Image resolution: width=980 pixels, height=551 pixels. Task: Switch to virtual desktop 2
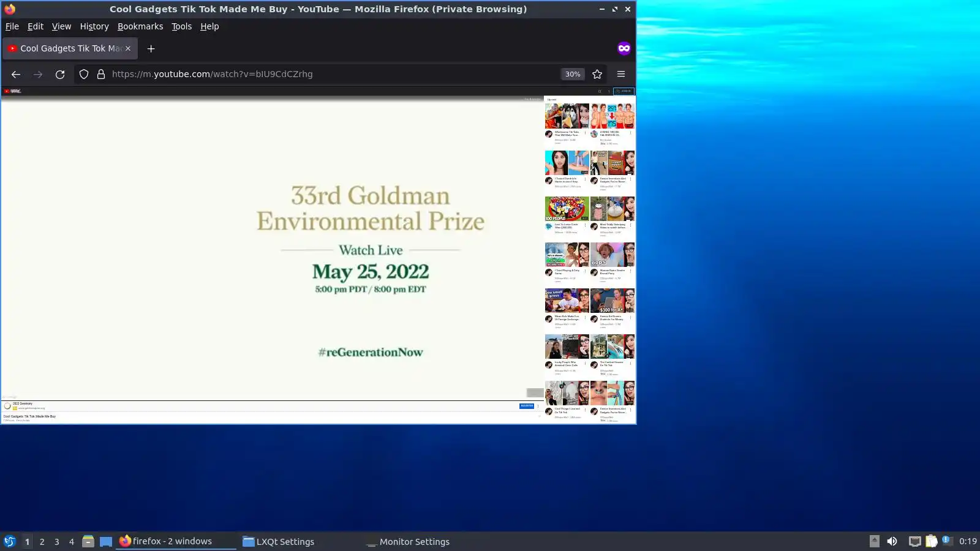pyautogui.click(x=42, y=542)
